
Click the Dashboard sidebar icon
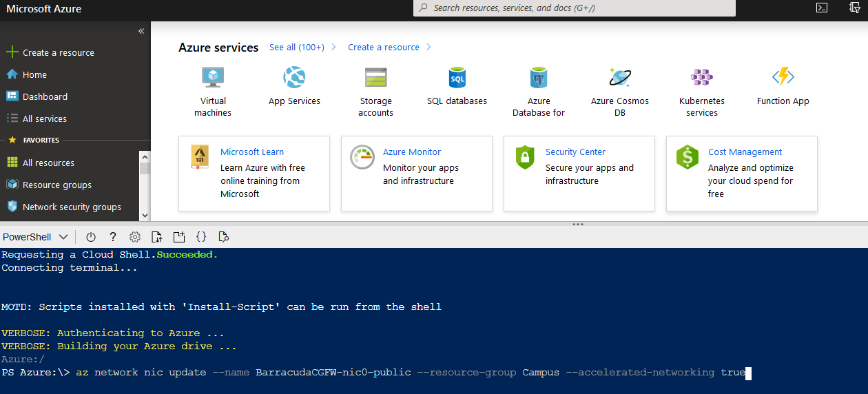[12, 96]
